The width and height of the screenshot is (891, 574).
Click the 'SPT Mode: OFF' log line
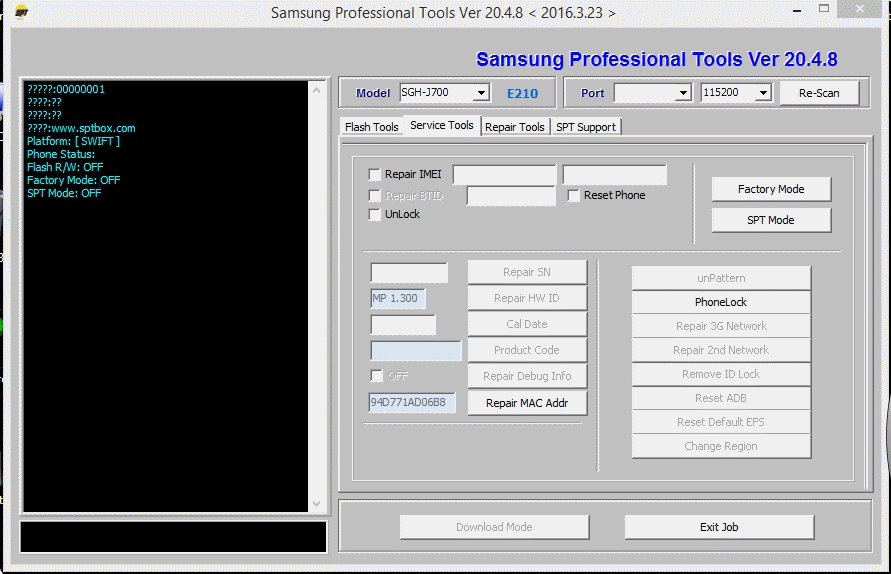click(x=64, y=193)
